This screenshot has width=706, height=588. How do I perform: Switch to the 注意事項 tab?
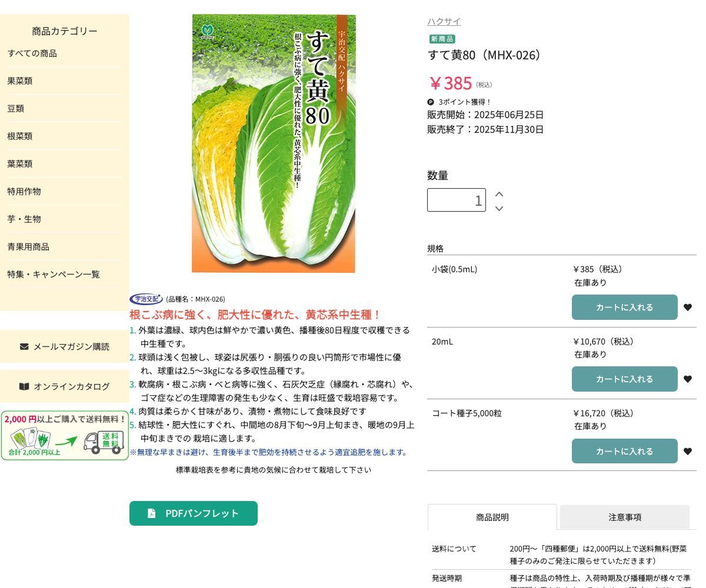tap(624, 517)
